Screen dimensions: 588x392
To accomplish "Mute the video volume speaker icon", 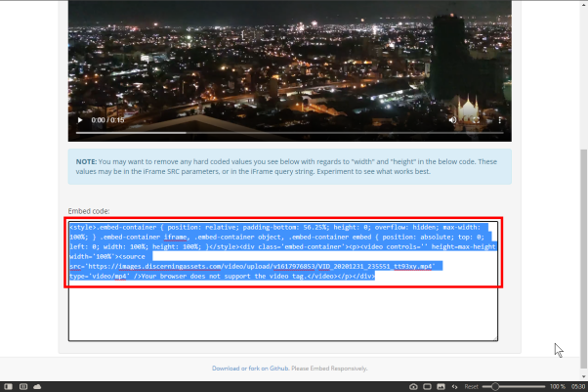I will (452, 120).
